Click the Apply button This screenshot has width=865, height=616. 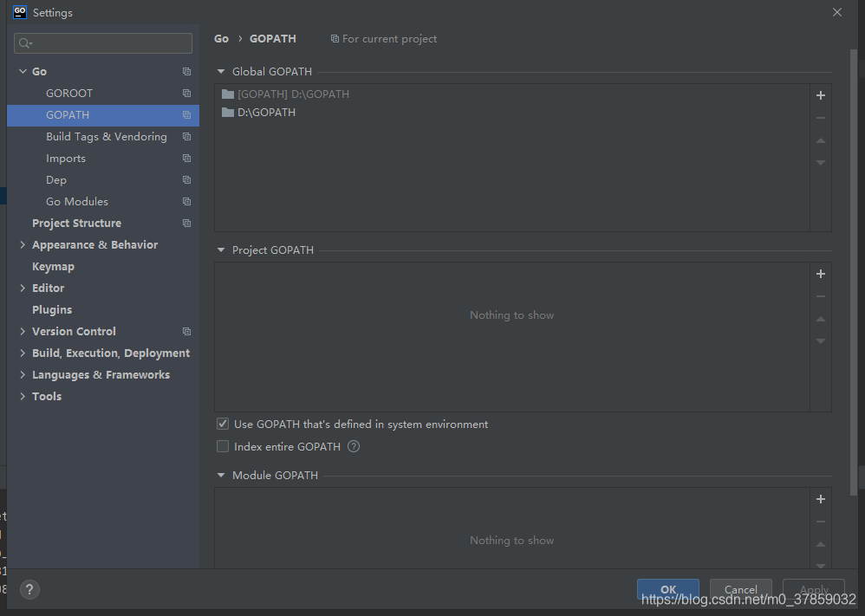point(814,589)
